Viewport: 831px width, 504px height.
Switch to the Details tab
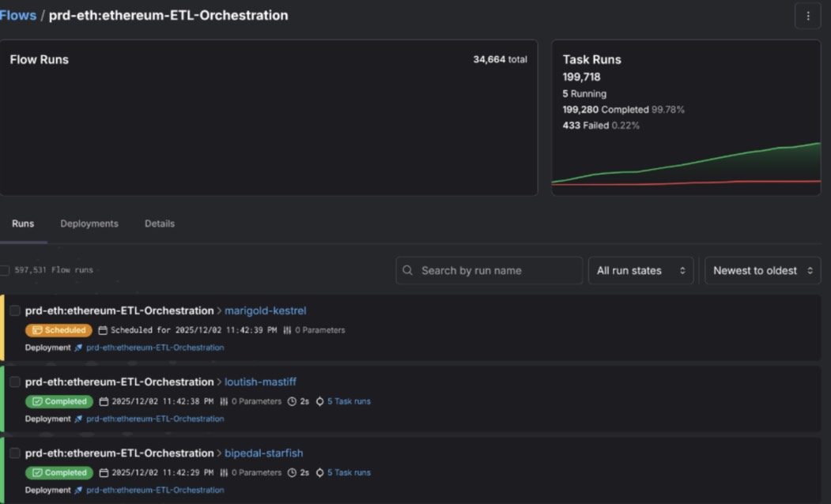pyautogui.click(x=160, y=224)
